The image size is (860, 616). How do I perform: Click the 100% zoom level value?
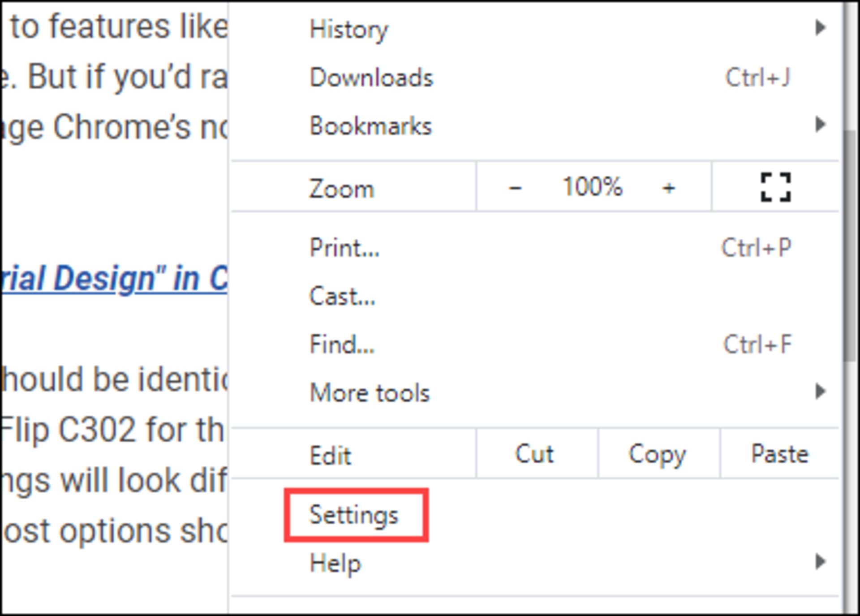(592, 186)
